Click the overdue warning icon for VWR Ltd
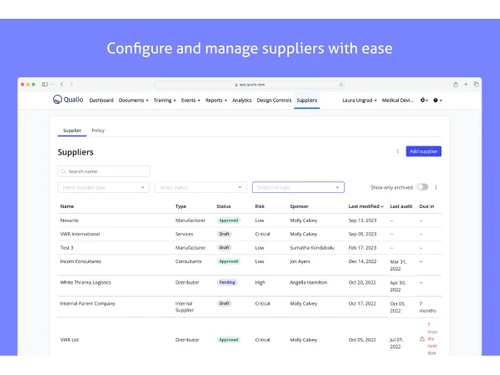Image resolution: width=500 pixels, height=375 pixels. click(x=422, y=339)
